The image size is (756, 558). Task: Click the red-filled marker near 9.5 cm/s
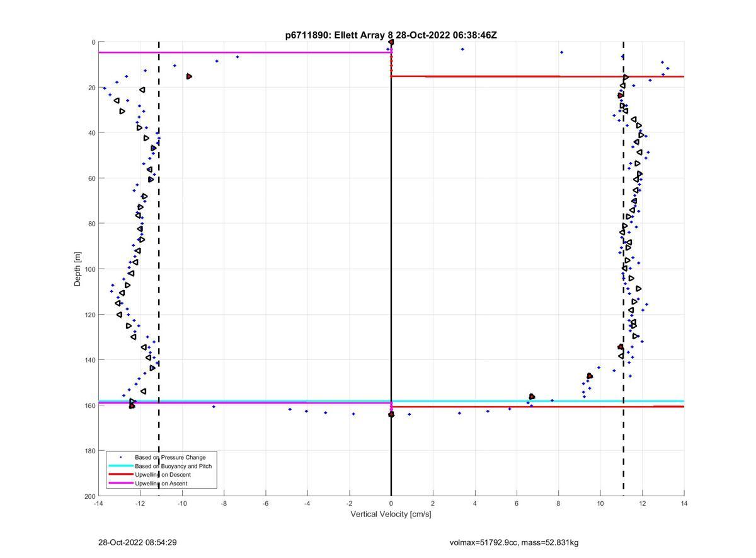590,376
